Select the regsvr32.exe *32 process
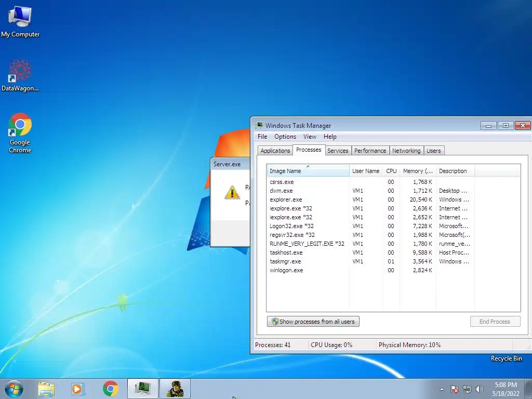The image size is (532, 399). pos(370,235)
